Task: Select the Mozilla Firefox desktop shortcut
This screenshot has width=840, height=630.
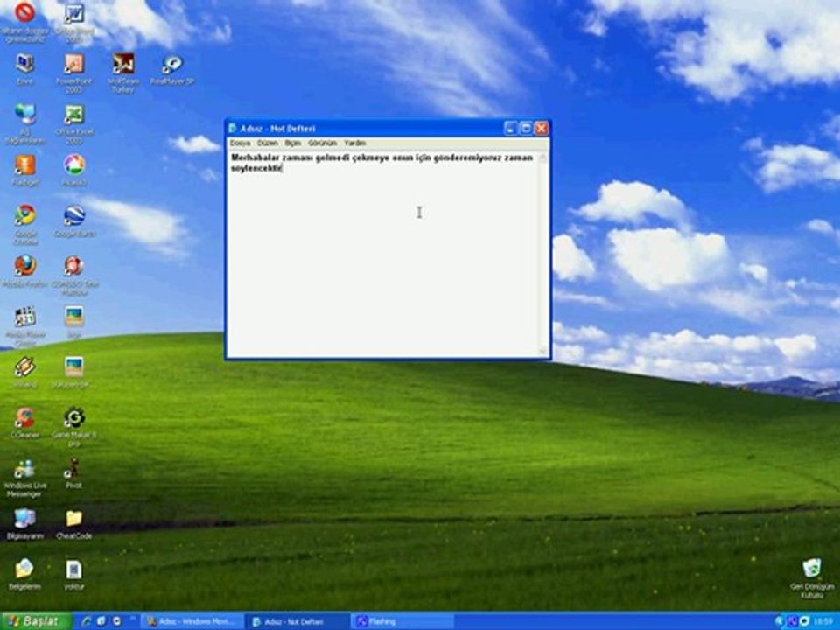Action: pos(24,271)
